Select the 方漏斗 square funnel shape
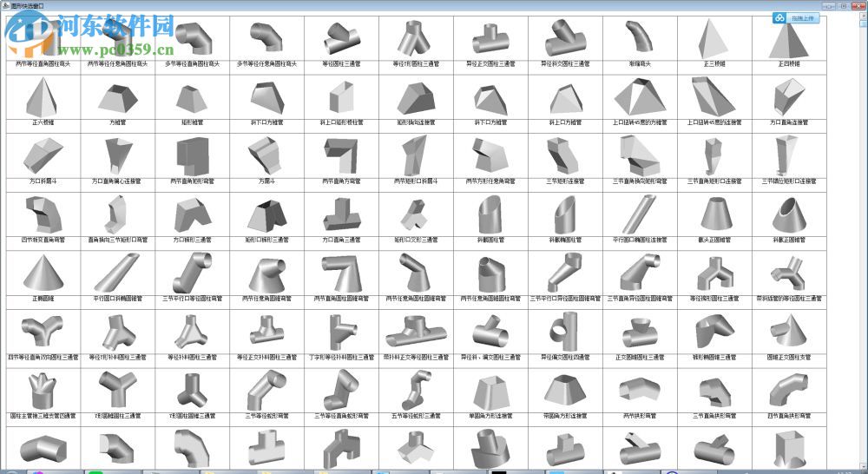 coord(266,155)
